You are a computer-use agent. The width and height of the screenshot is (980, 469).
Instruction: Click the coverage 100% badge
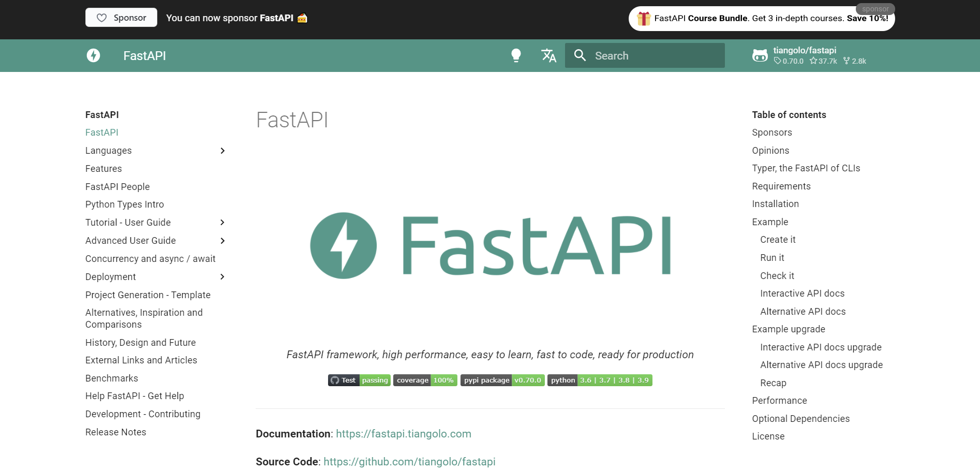point(425,380)
